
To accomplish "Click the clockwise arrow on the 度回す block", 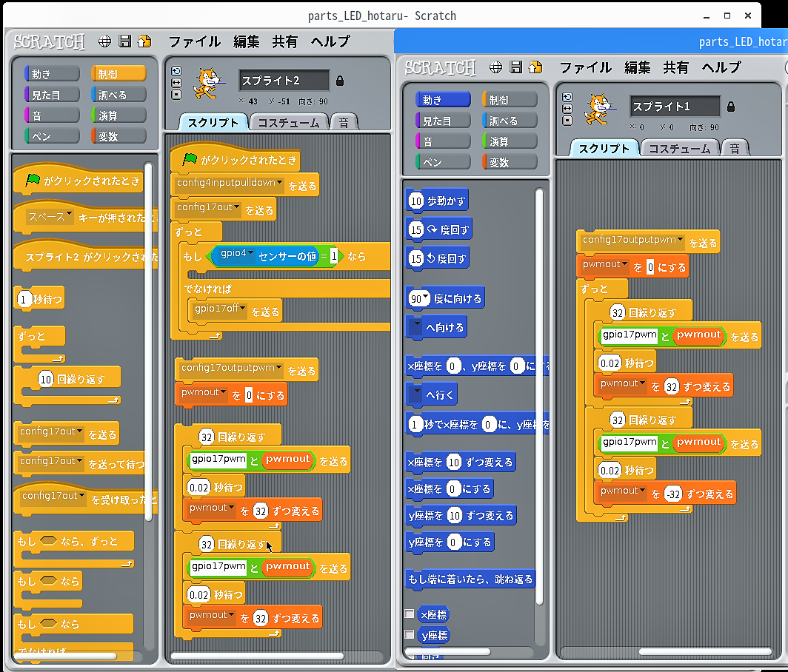I will click(x=432, y=229).
